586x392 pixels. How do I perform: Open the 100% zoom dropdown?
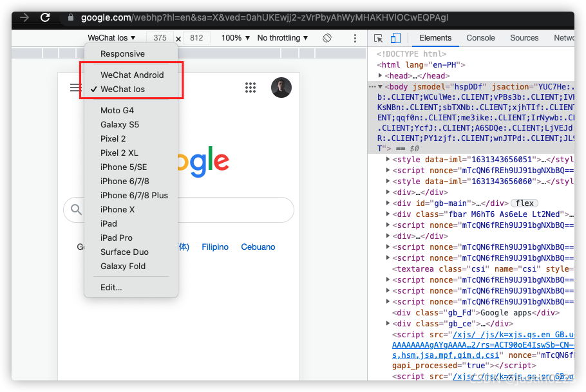236,38
